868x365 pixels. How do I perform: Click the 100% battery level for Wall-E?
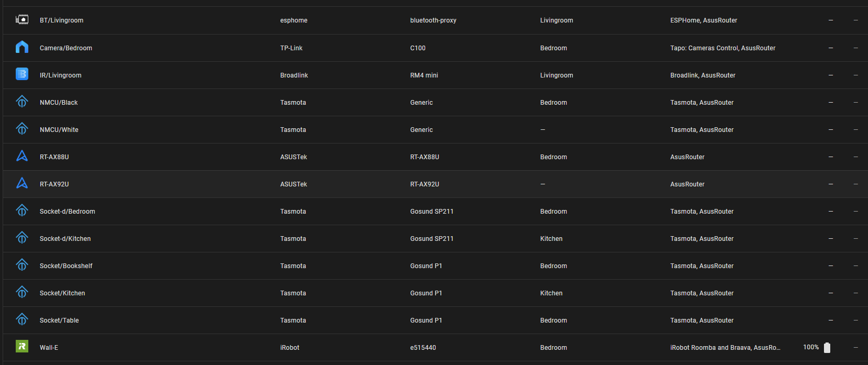tap(811, 347)
